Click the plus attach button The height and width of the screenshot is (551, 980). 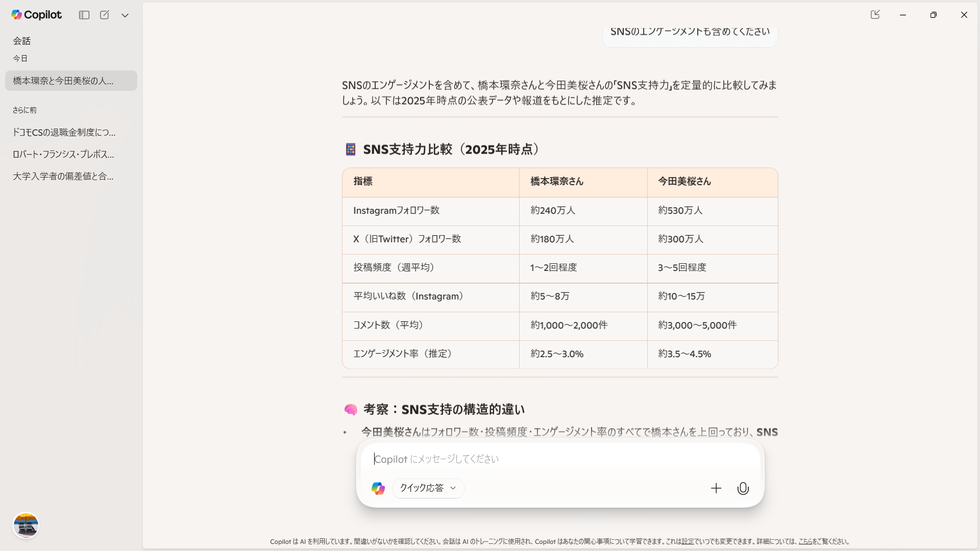pos(716,488)
